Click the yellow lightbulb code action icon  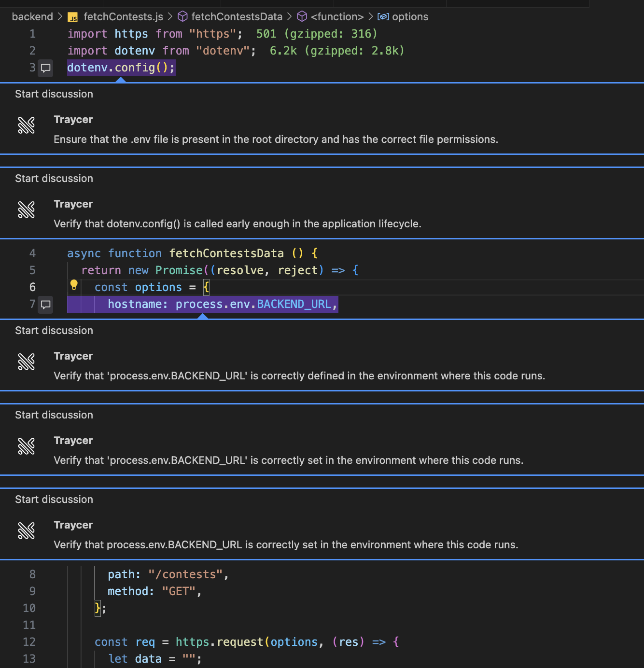click(x=74, y=285)
